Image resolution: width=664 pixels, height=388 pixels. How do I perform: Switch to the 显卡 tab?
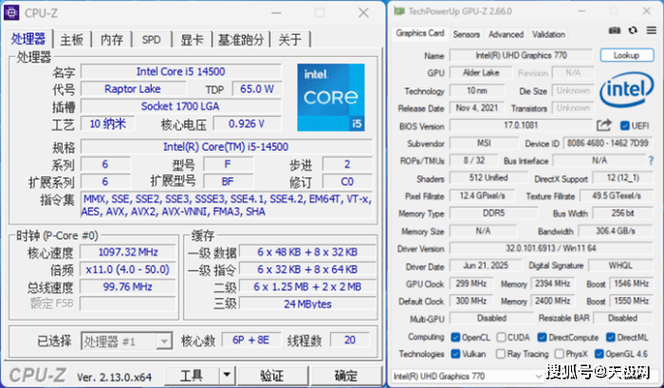click(192, 40)
